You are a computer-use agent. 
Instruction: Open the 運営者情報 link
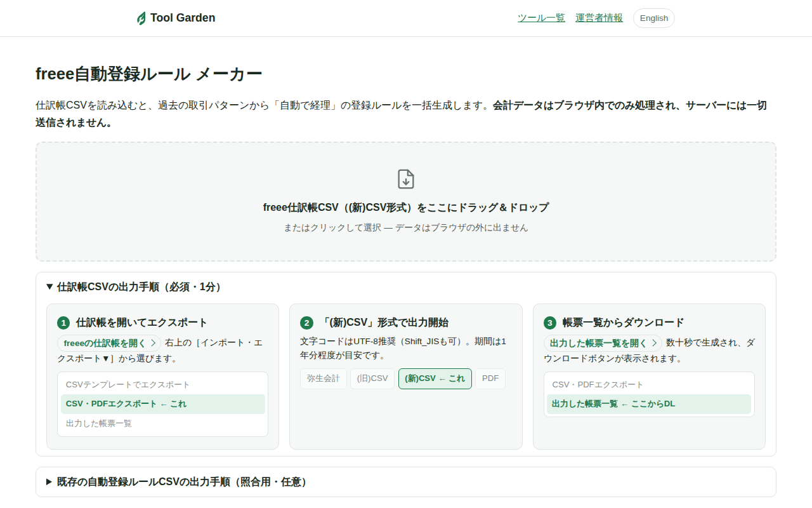(599, 18)
